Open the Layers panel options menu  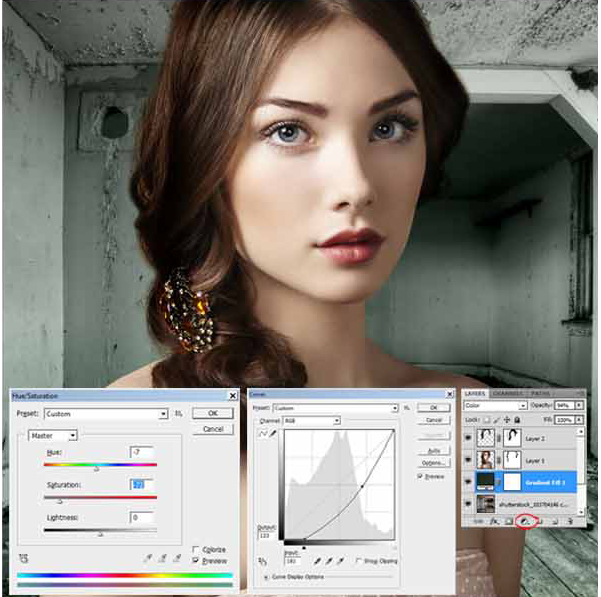click(580, 394)
